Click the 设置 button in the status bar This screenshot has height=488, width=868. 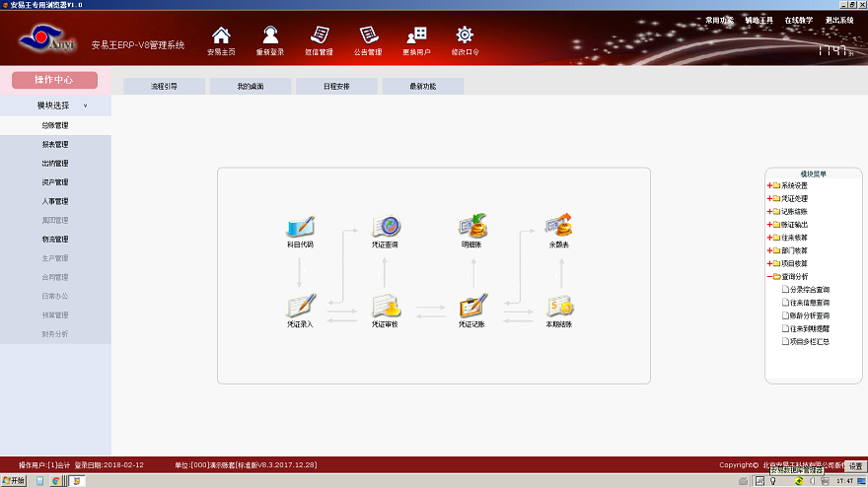tap(856, 466)
